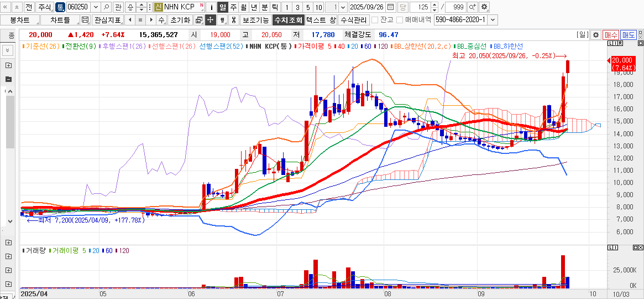Click the stock search magnifier icon
Viewport: 644px width, 299px height.
coord(106,7)
